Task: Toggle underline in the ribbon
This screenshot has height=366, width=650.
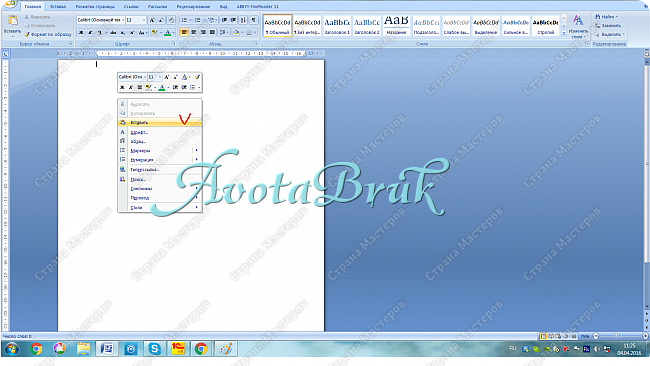Action: pyautogui.click(x=99, y=32)
